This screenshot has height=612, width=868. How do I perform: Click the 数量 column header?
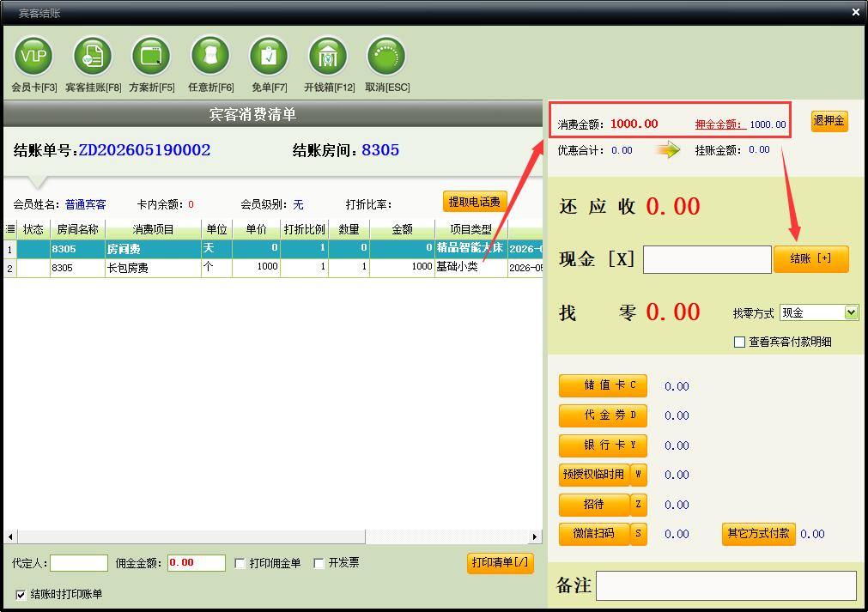tap(349, 229)
